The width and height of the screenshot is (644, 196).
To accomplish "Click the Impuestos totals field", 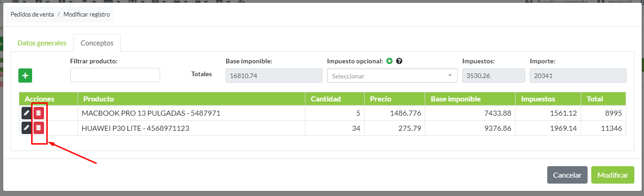I will coord(493,76).
